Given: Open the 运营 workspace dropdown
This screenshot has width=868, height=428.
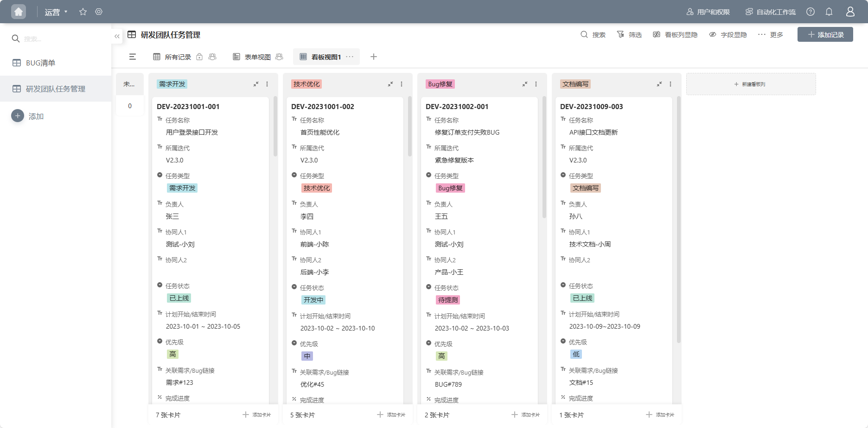Looking at the screenshot, I should (x=56, y=12).
